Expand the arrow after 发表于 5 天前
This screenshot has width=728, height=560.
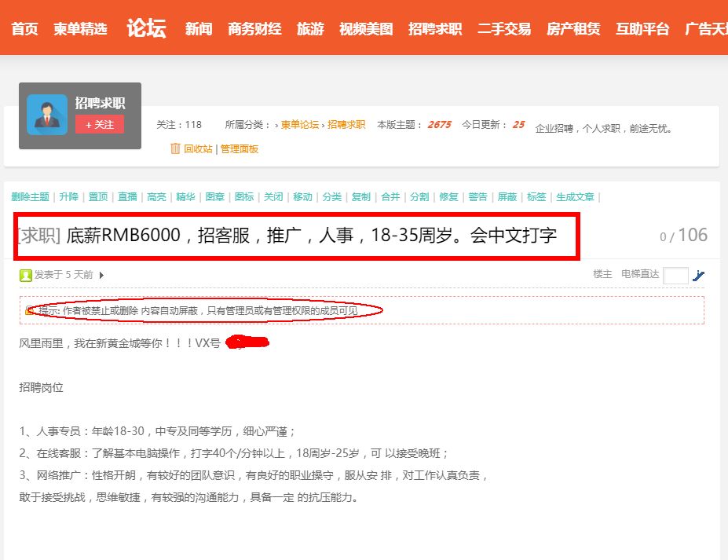click(102, 275)
